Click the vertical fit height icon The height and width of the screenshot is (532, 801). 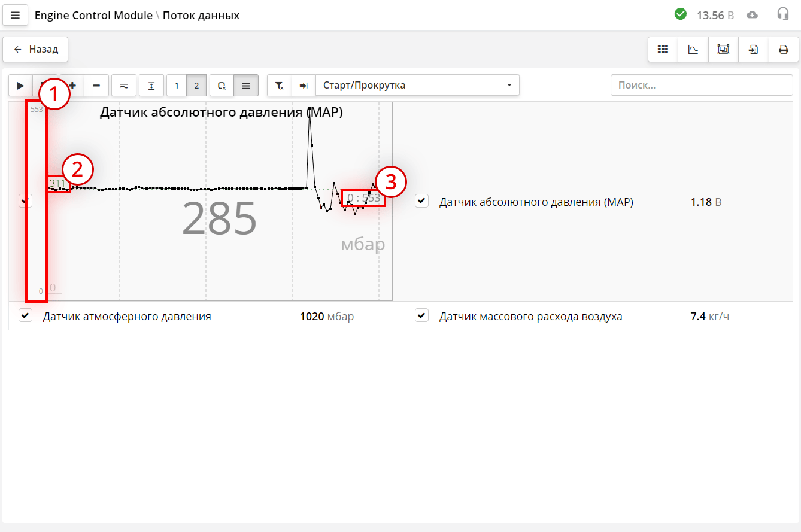151,86
